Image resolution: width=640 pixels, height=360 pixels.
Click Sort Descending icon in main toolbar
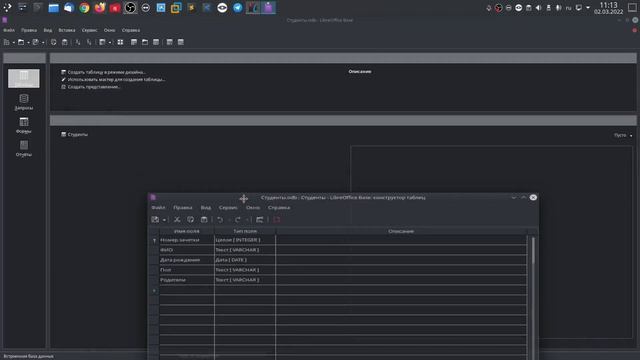pos(89,42)
